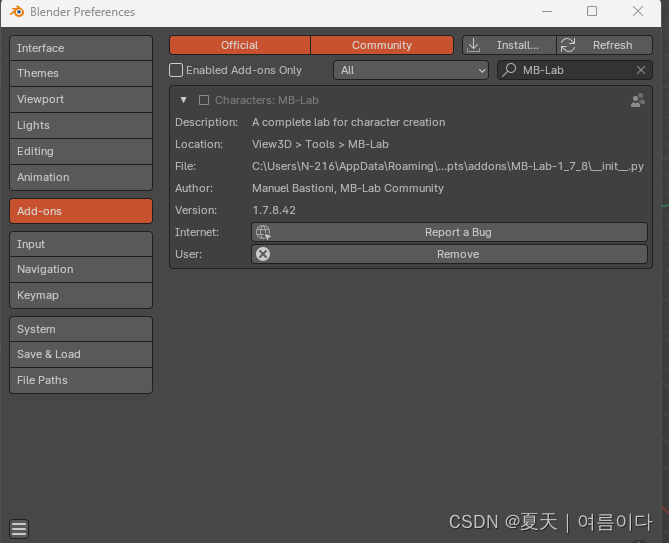
Task: Click the community users icon on MB-Lab row
Action: [638, 100]
